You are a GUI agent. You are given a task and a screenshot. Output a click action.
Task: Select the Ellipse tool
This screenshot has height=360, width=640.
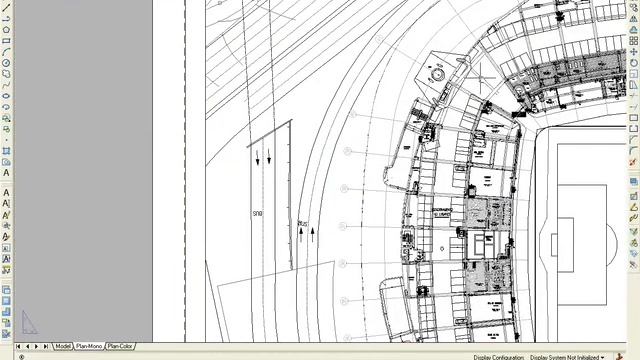pyautogui.click(x=6, y=96)
